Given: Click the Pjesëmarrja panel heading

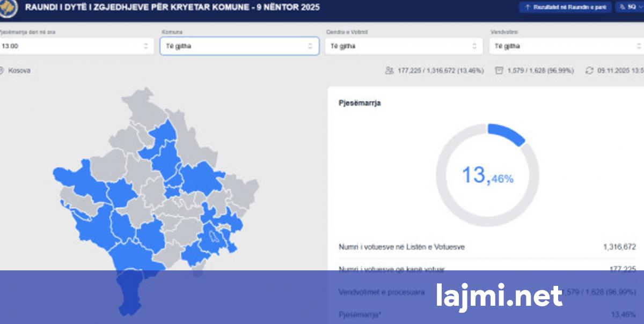Looking at the screenshot, I should point(360,103).
